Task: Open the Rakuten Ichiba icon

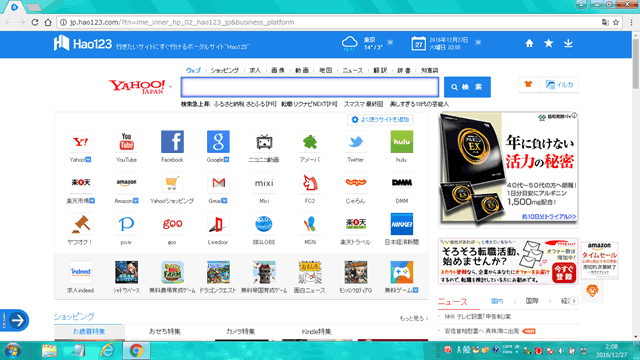Action: coord(80,183)
